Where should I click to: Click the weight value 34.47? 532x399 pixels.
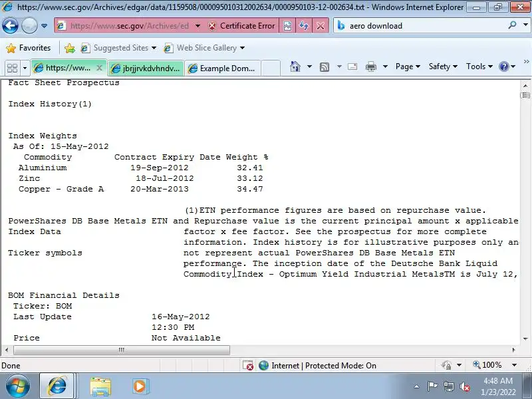250,189
